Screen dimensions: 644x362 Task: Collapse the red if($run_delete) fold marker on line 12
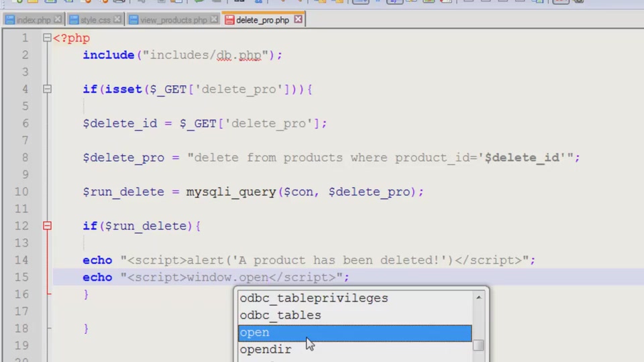pyautogui.click(x=47, y=226)
